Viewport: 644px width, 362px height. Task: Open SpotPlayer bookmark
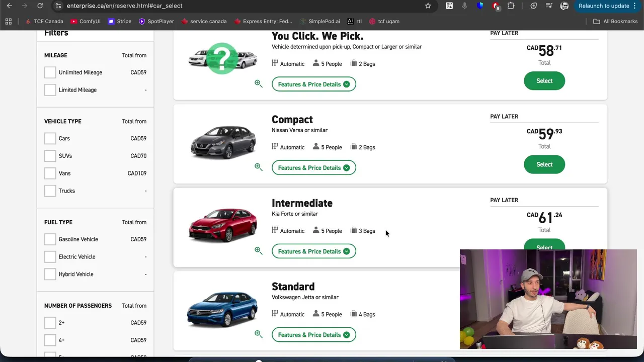click(156, 21)
